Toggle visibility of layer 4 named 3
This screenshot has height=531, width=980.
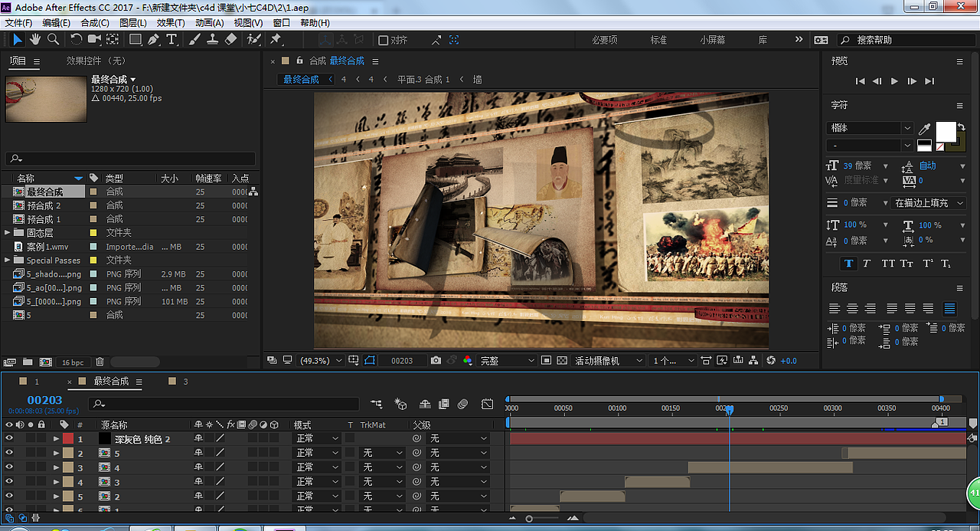click(x=9, y=482)
